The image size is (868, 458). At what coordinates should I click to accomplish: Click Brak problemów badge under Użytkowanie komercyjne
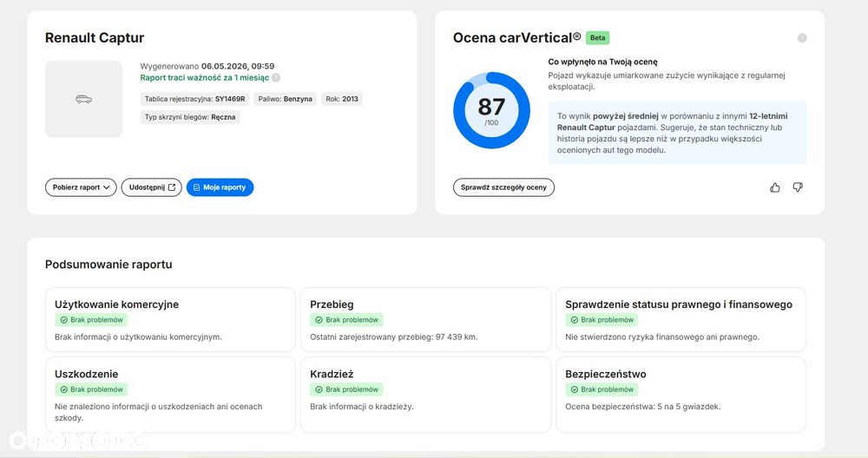point(91,320)
